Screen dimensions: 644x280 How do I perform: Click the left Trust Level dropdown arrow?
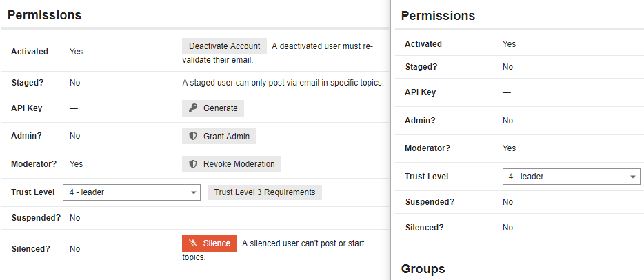pyautogui.click(x=194, y=192)
